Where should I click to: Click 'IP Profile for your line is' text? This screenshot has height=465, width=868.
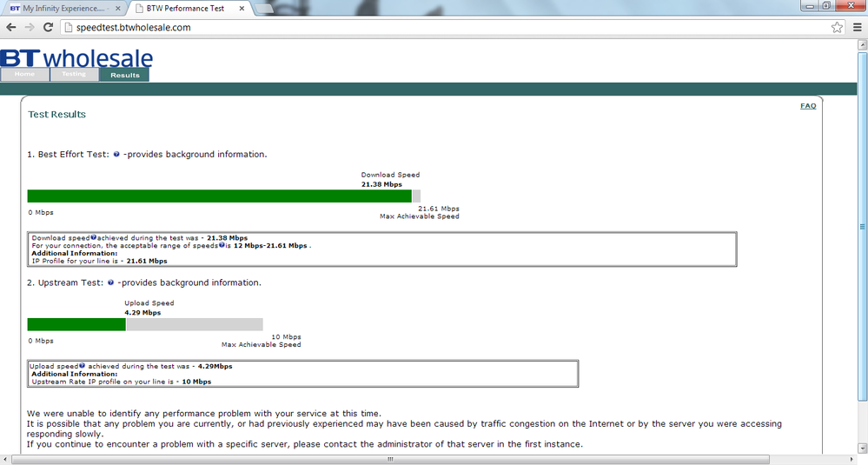coord(75,261)
